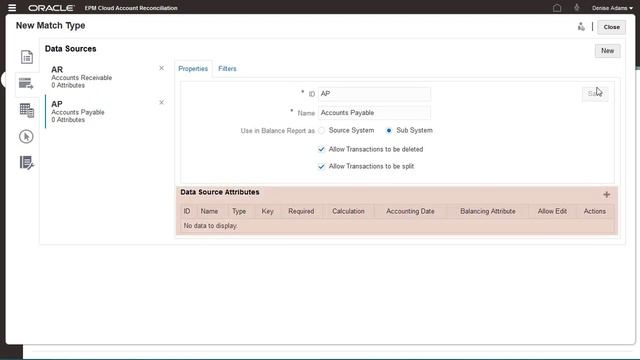Open the Match Process sidebar cursor icon
This screenshot has width=640, height=360.
point(26,136)
